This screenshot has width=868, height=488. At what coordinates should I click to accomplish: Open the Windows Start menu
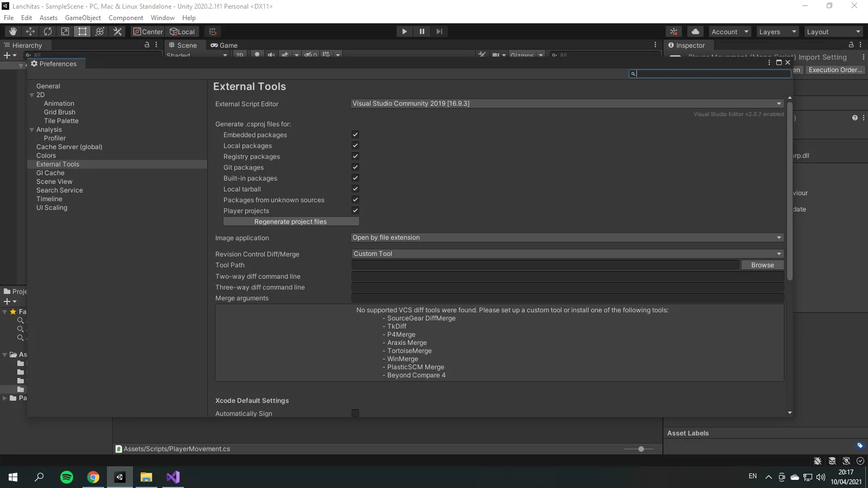(x=13, y=477)
